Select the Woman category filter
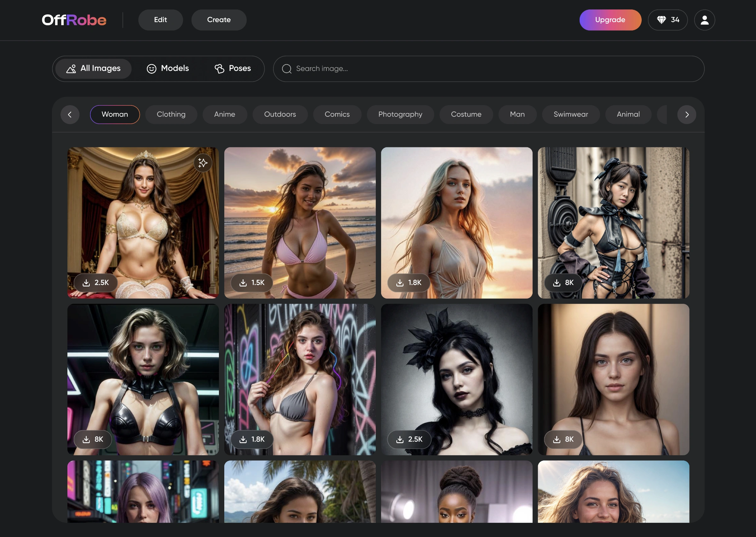Screen dimensions: 756x537 [x=114, y=114]
